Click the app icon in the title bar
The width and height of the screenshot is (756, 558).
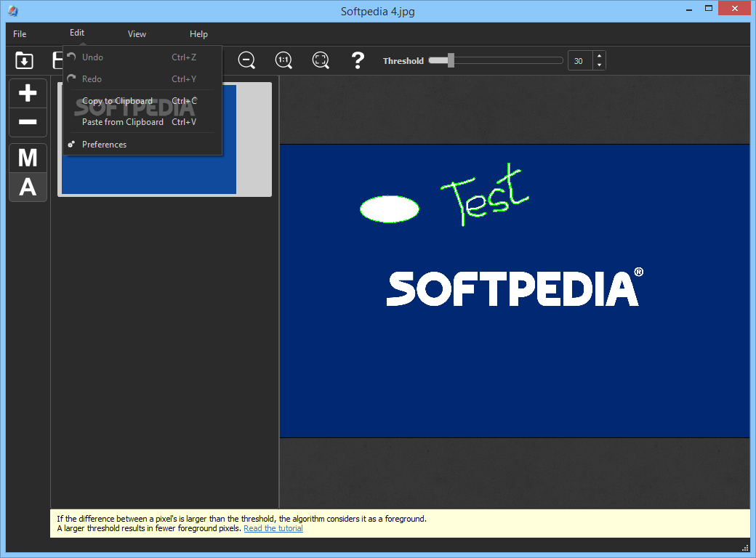14,11
